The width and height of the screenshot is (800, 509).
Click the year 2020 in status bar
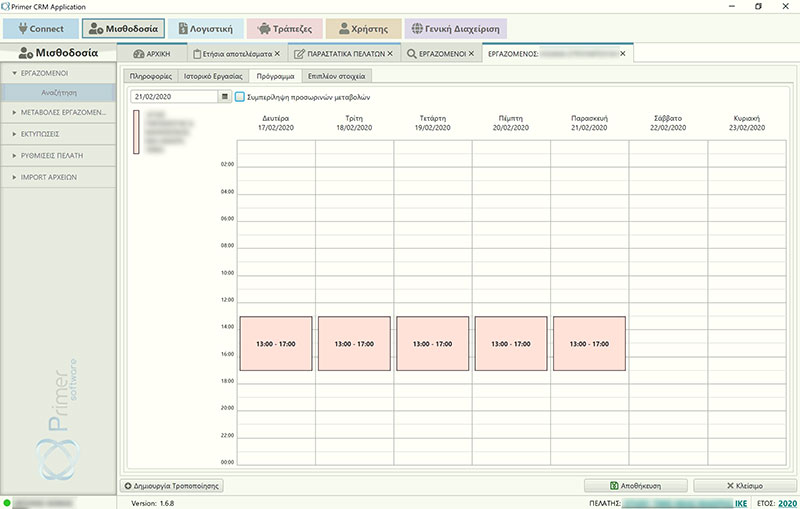tap(787, 503)
